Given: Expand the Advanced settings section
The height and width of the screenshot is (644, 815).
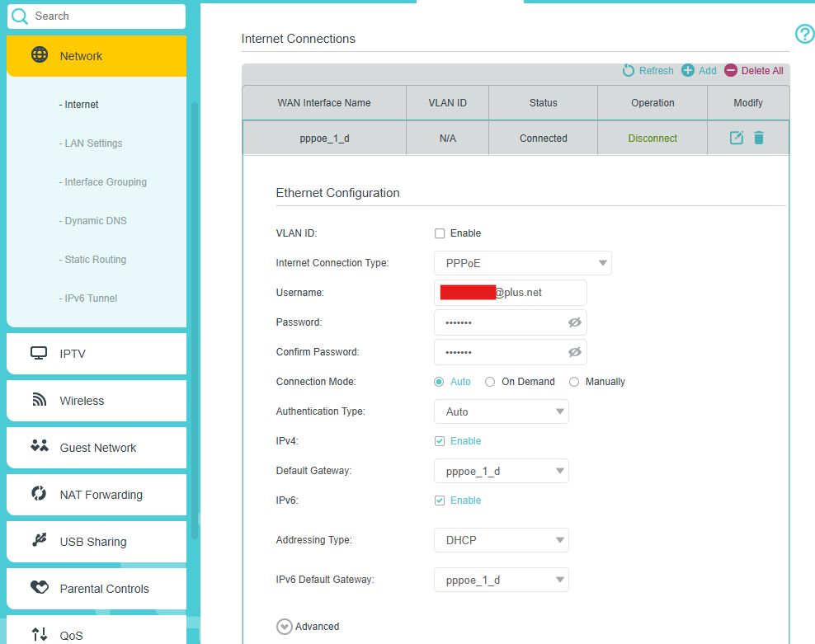Looking at the screenshot, I should tap(285, 627).
